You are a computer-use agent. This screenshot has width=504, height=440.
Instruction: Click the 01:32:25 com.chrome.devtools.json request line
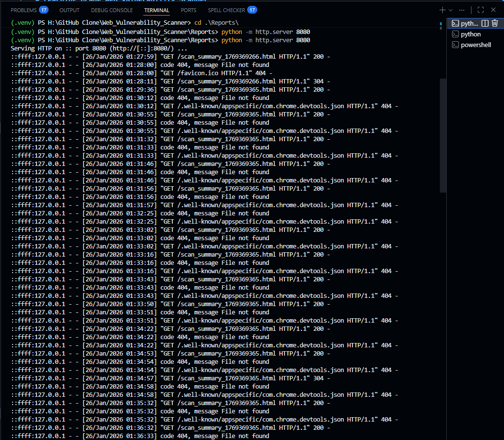204,222
